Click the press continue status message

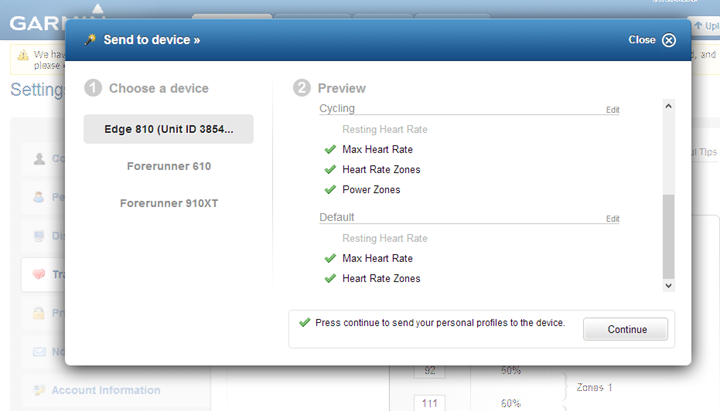440,323
